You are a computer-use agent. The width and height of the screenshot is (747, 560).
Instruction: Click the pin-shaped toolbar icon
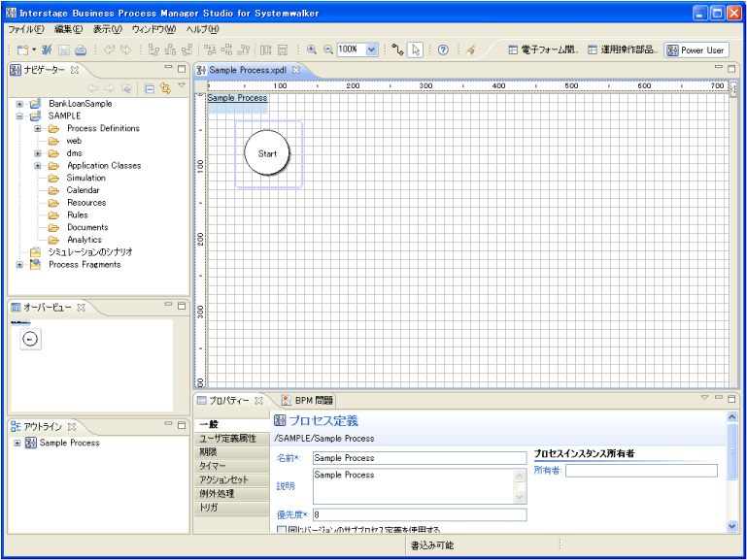(471, 49)
